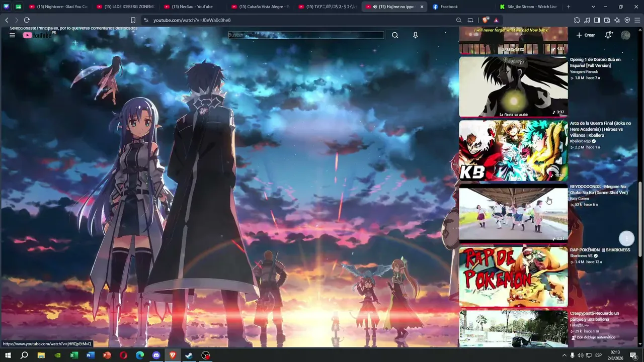This screenshot has height=362, width=644.
Task: Bookmark this page using the bookmark icon
Action: pyautogui.click(x=133, y=20)
